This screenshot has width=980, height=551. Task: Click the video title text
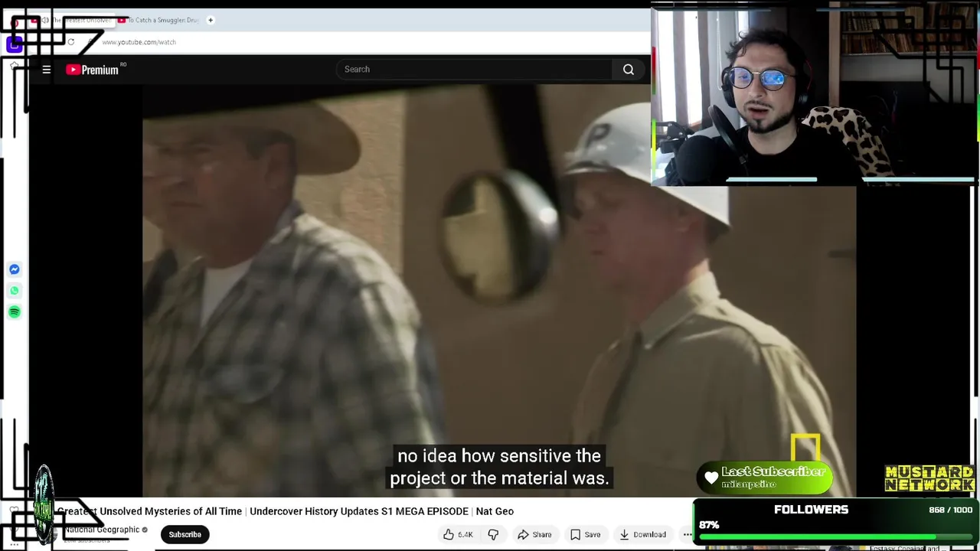pos(285,511)
